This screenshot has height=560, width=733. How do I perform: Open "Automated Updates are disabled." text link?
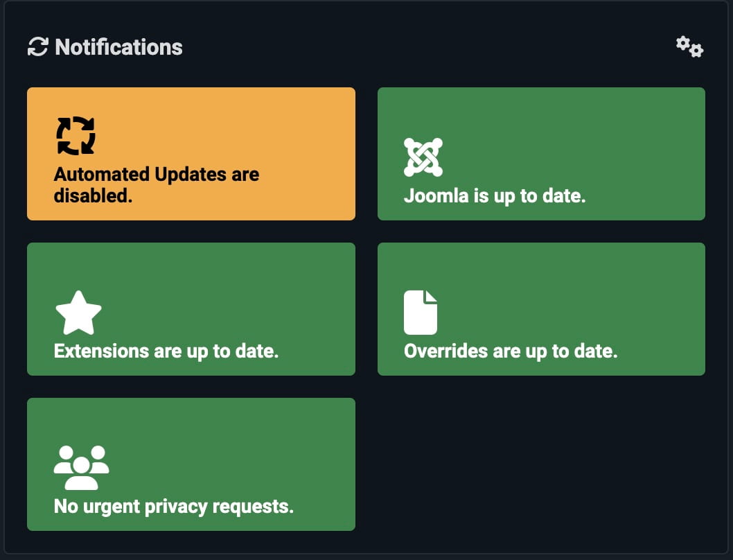point(156,185)
